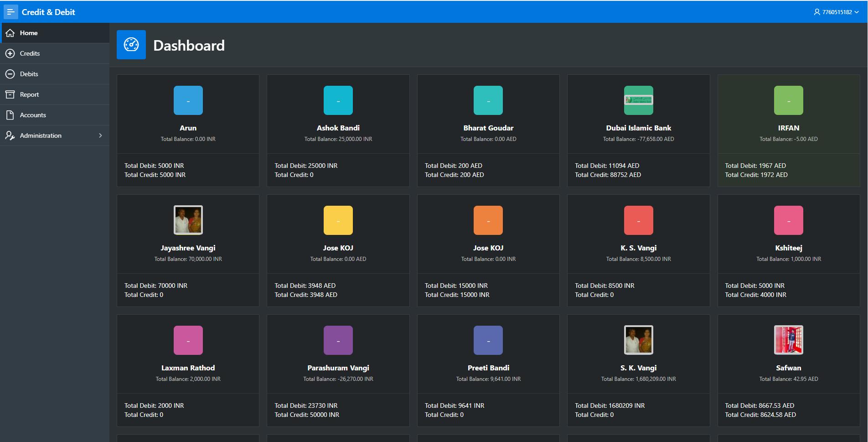
Task: Open the Laxman Rathod card name
Action: coord(188,368)
